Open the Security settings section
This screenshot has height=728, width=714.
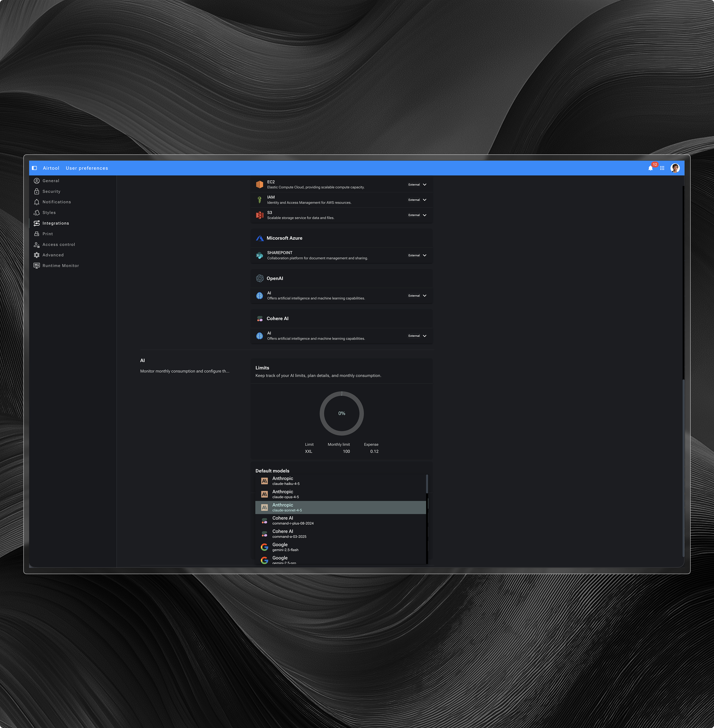[x=51, y=191]
